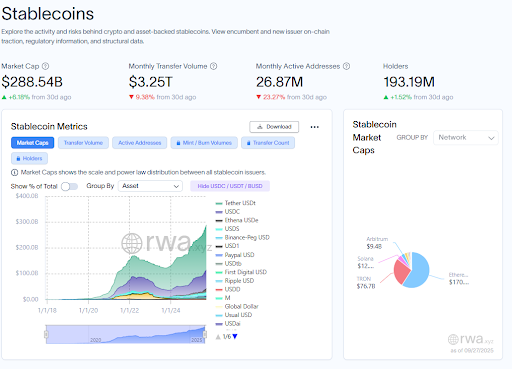This screenshot has height=369, width=512.
Task: Toggle USDD legend entry
Action: click(x=228, y=289)
